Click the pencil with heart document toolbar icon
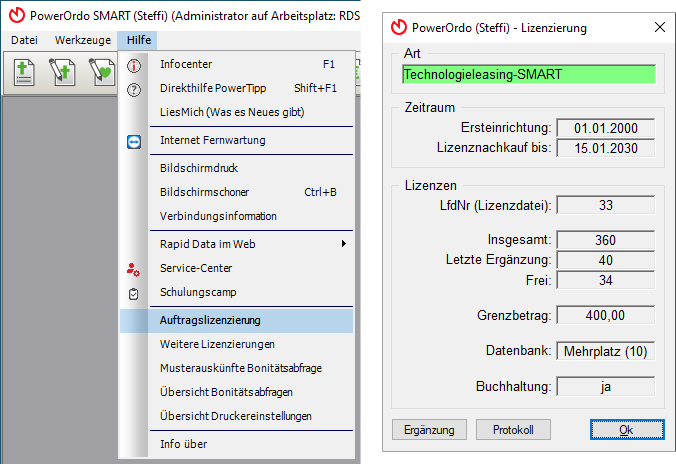This screenshot has width=676, height=464. [102, 72]
